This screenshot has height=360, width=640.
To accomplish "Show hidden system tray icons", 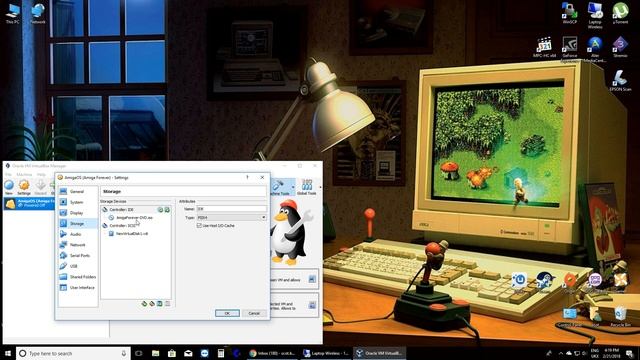I will 561,353.
